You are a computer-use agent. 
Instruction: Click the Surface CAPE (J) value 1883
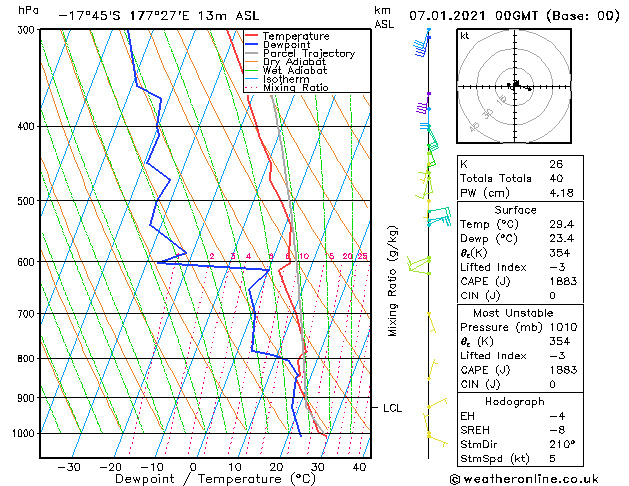(563, 281)
